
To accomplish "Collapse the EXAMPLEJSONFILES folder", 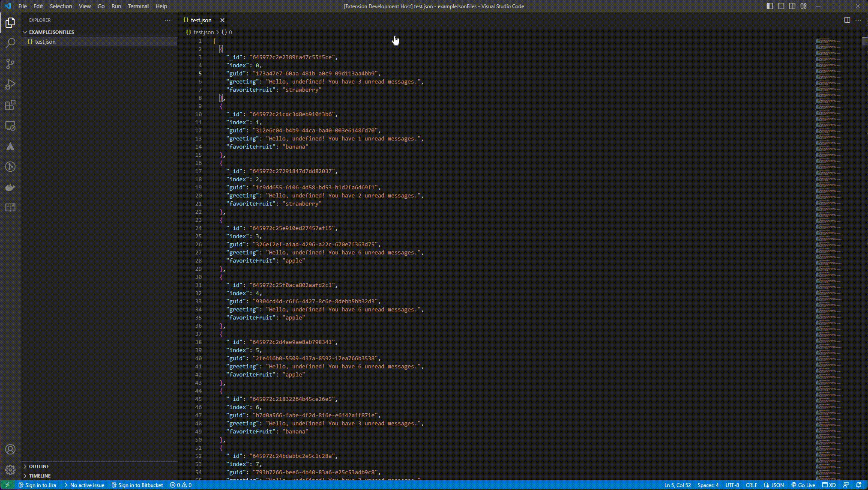I will 51,32.
